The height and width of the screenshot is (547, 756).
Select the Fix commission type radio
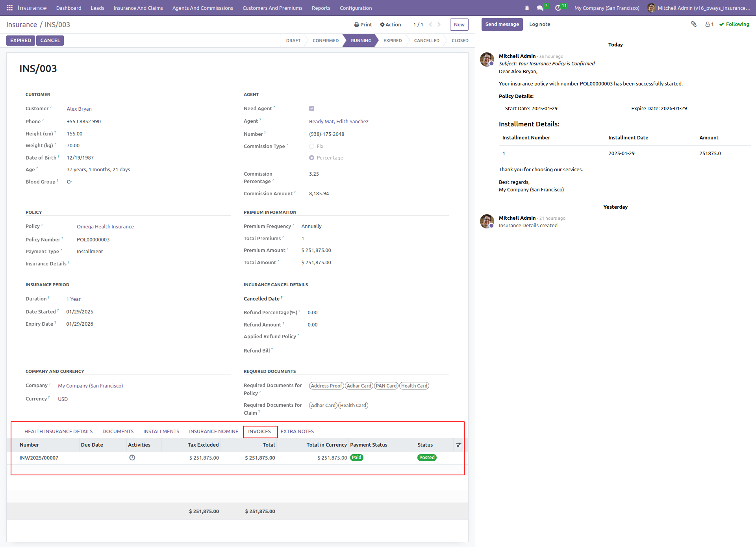311,146
